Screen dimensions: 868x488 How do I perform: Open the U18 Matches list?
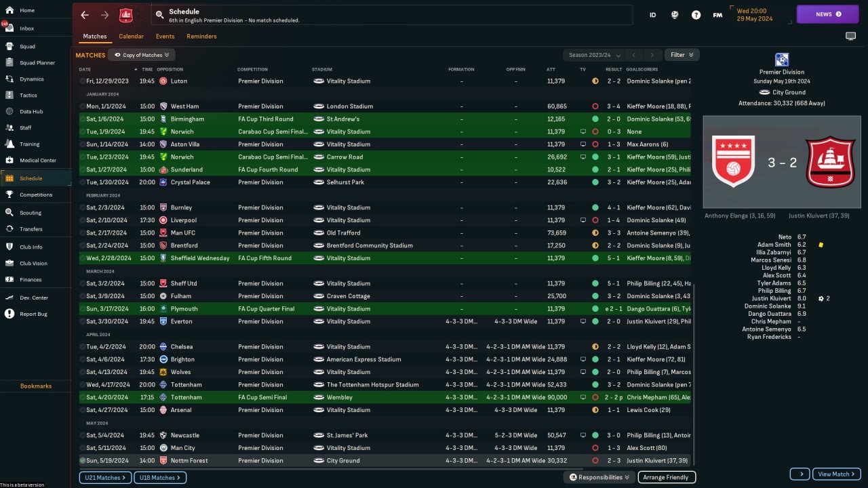pyautogui.click(x=160, y=478)
